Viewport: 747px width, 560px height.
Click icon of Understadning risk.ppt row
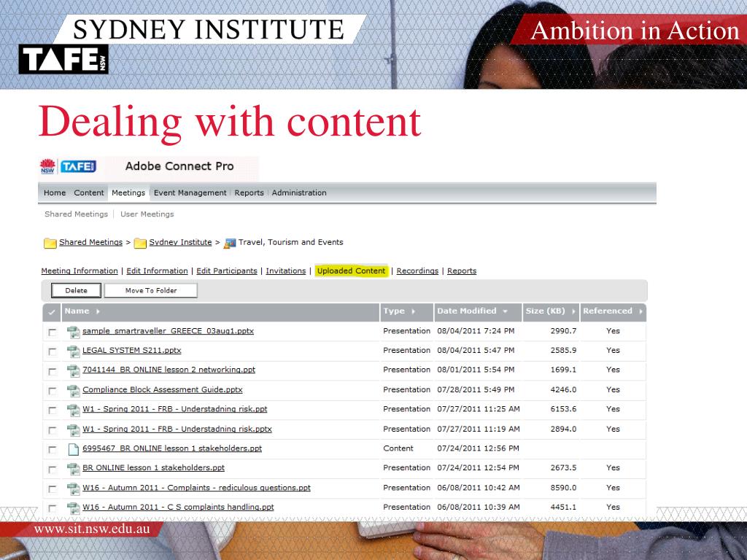(x=73, y=410)
